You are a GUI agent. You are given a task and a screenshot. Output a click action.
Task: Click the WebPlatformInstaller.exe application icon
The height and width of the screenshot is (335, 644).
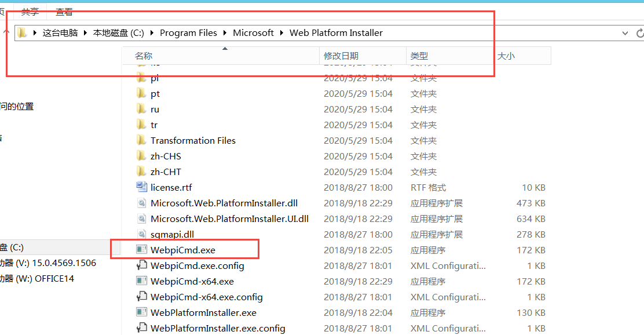(141, 312)
